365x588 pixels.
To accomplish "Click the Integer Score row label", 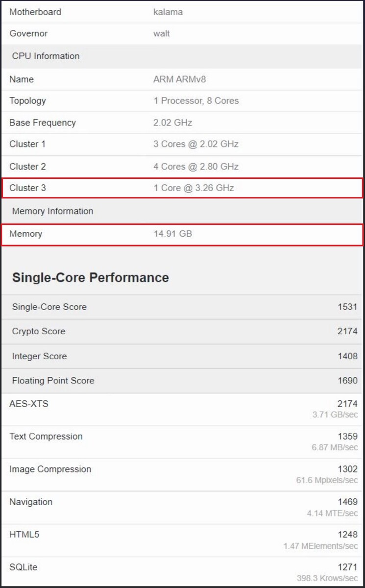I will [x=39, y=356].
